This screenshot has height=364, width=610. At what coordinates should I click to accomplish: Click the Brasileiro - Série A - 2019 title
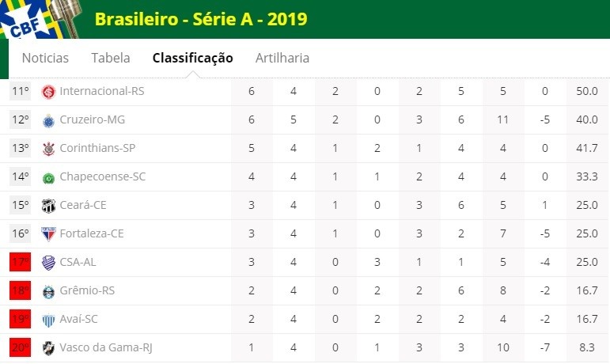tap(201, 19)
